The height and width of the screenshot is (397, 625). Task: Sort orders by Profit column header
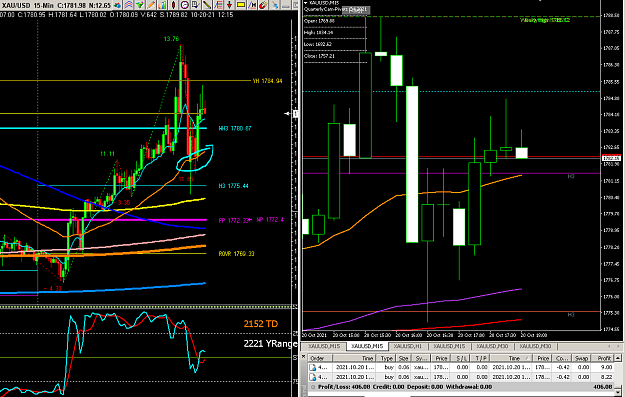point(602,358)
